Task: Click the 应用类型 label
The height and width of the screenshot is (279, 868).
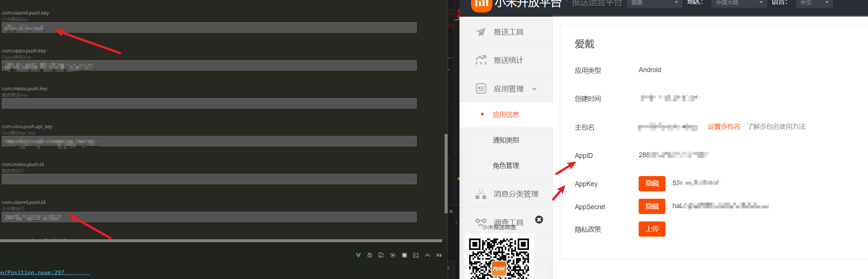Action: [588, 71]
